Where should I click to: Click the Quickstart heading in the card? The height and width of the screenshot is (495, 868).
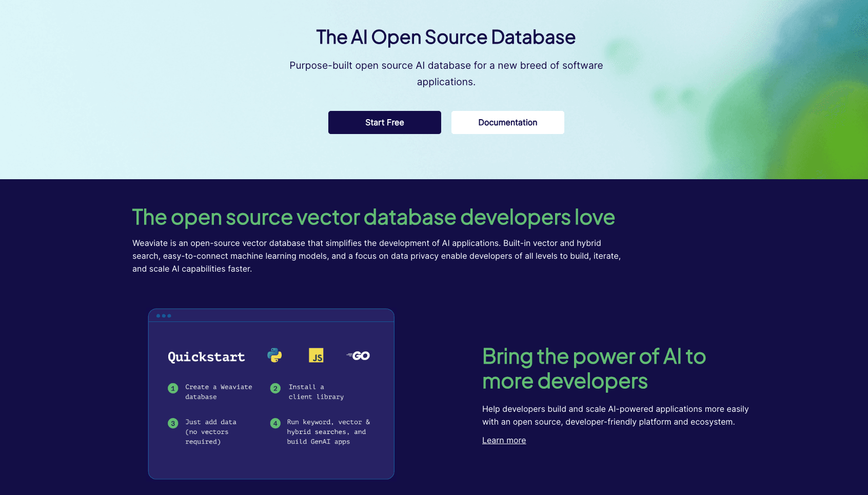click(206, 357)
